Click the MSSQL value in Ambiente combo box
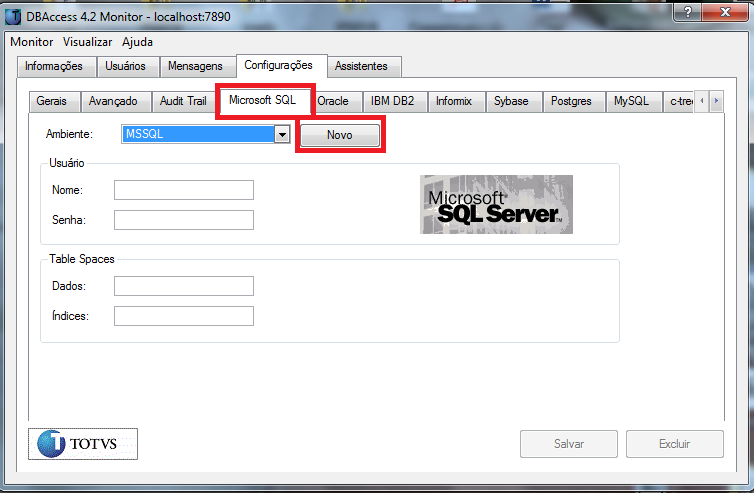Screen dimensions: 754x493 (198, 134)
